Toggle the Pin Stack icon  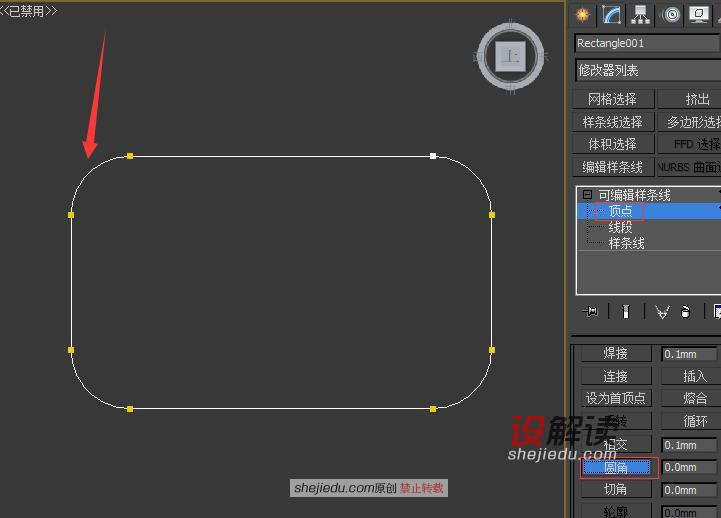(x=590, y=312)
